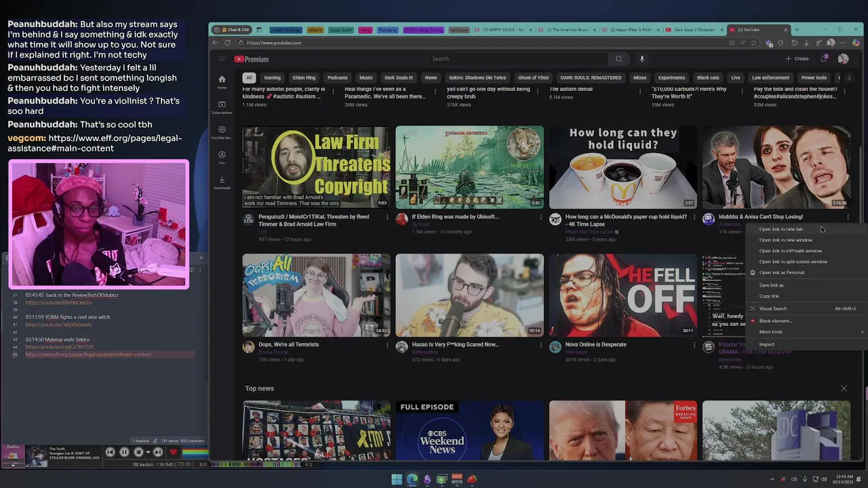Click the YouTube search magnifier button
The height and width of the screenshot is (488, 868).
tap(618, 59)
